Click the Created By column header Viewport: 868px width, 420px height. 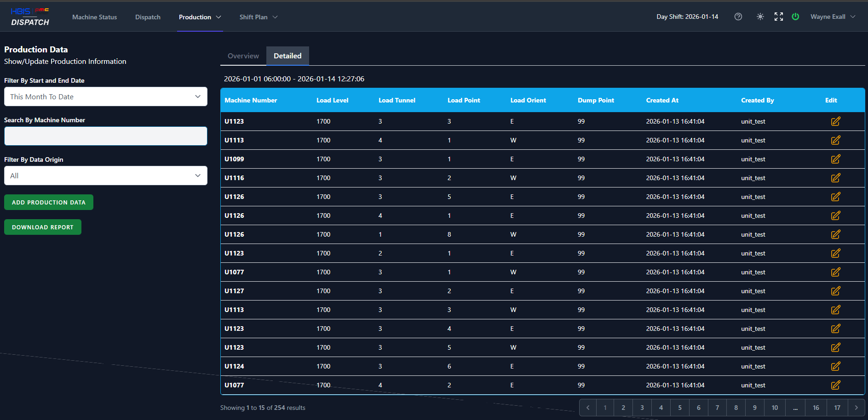[758, 100]
